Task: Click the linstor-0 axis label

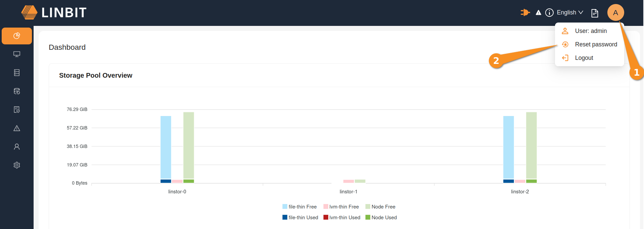Action: tap(177, 192)
